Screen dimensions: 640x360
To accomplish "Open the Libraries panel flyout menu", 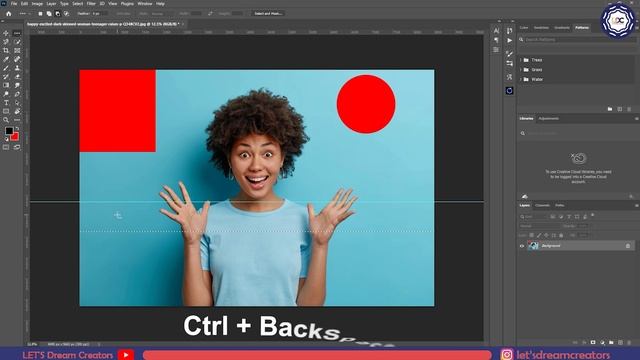I will tap(636, 118).
